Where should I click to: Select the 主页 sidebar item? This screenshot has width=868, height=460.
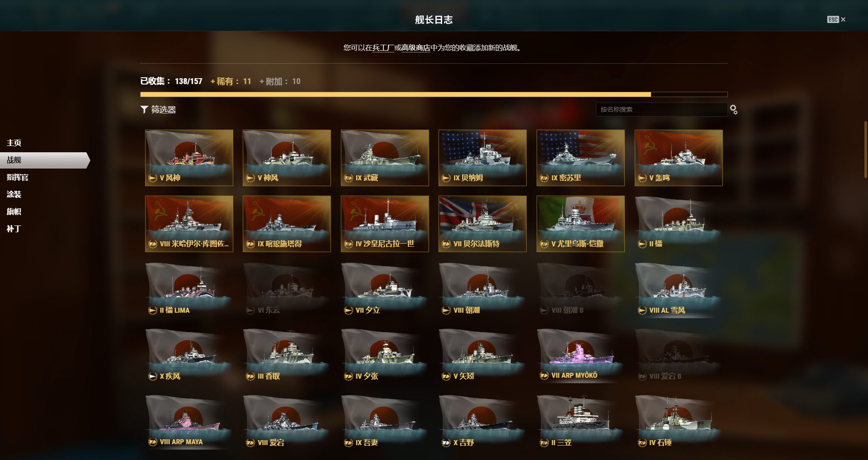click(14, 143)
